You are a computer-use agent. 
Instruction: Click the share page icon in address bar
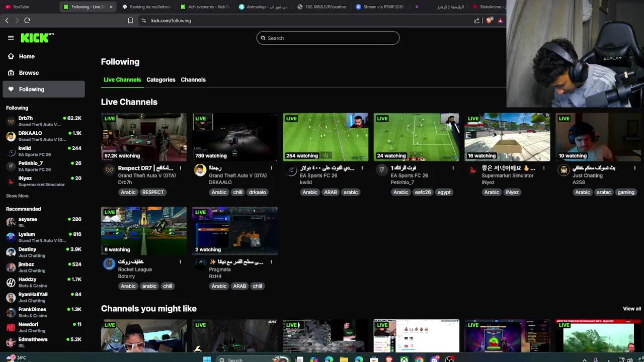tap(476, 21)
